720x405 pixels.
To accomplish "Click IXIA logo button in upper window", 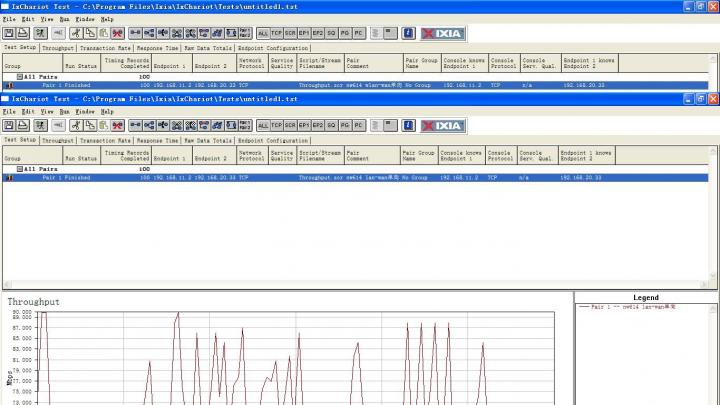I will point(443,33).
